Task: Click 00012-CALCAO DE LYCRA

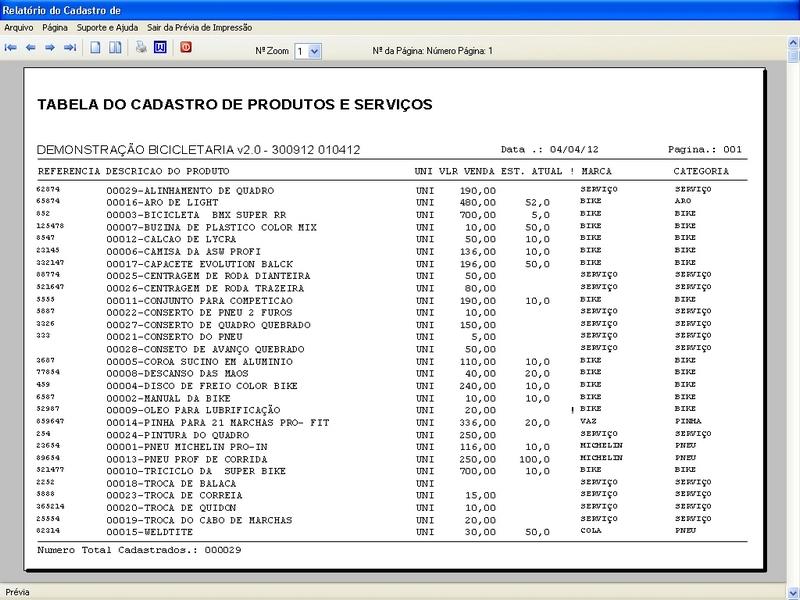Action: [171, 239]
